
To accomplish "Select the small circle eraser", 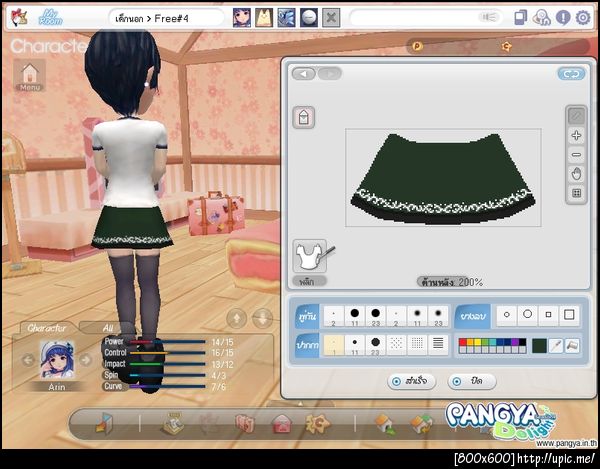I will (507, 315).
